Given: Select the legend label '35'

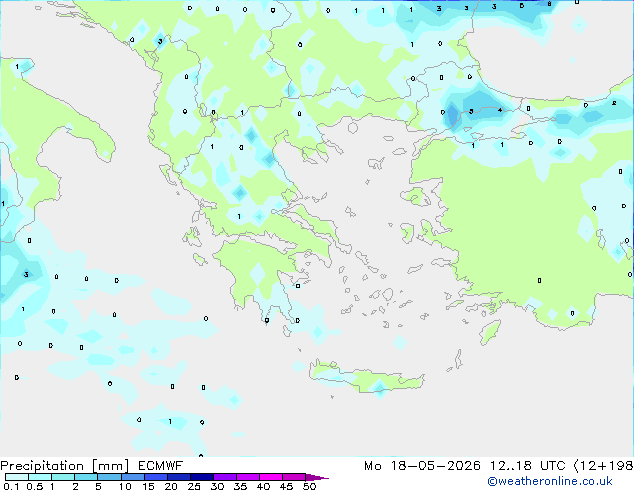Looking at the screenshot, I should coord(241,486).
